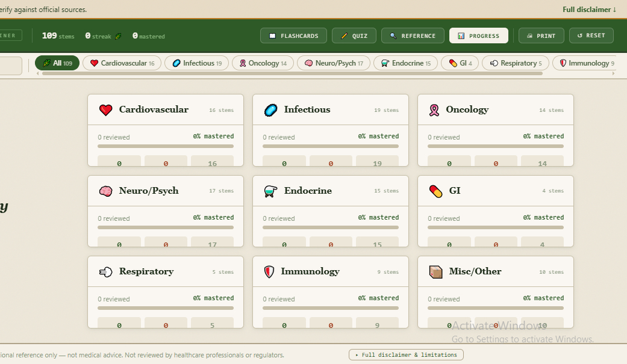Filter by Infectious 19 chip label
Image resolution: width=627 pixels, height=364 pixels.
(x=202, y=63)
